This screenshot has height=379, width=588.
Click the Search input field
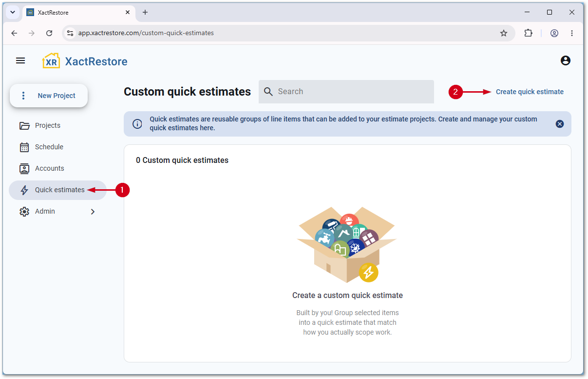pyautogui.click(x=346, y=92)
